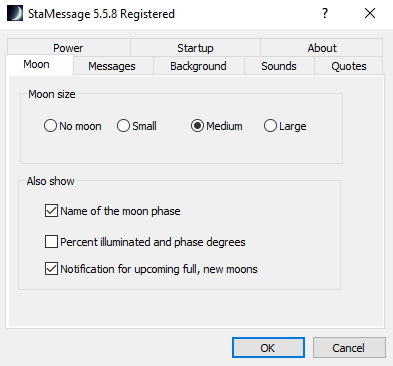Viewport: 393px width, 366px height.
Task: Open the Background tab
Action: coord(198,66)
